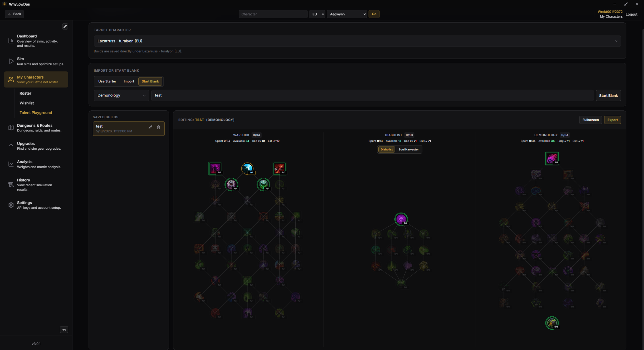Open the Wishlist sub-item

(x=27, y=103)
